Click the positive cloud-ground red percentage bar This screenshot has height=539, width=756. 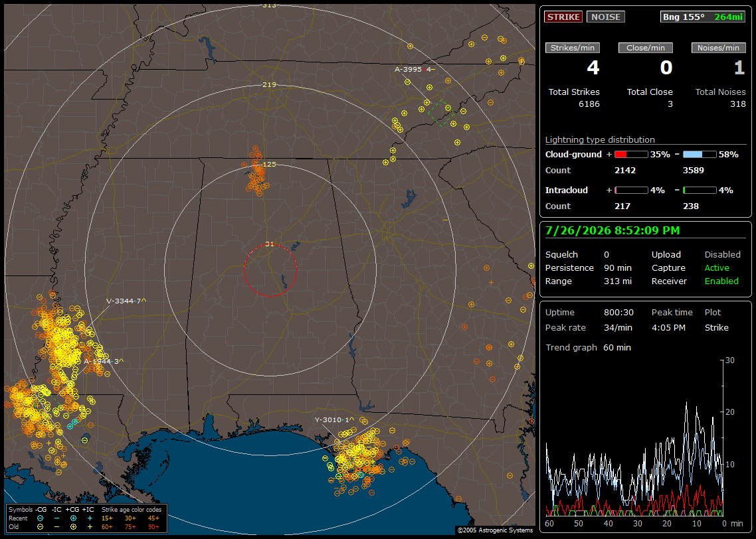tap(631, 155)
